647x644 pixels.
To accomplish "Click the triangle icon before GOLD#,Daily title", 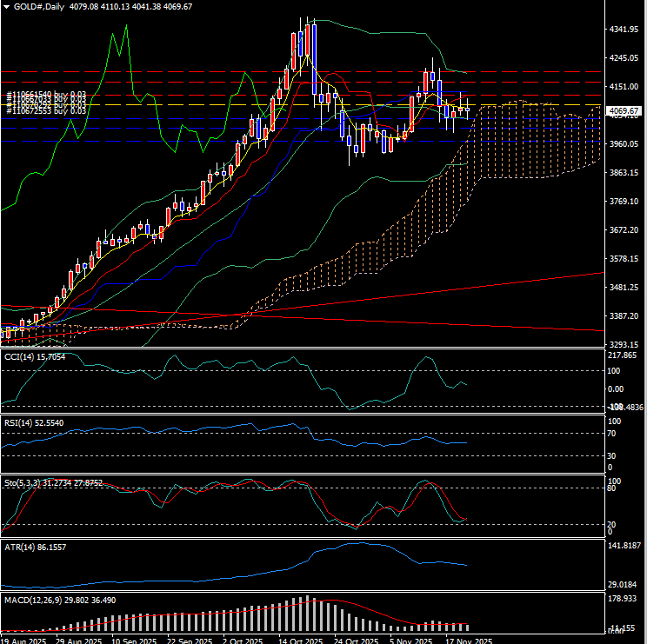I will (7, 6).
